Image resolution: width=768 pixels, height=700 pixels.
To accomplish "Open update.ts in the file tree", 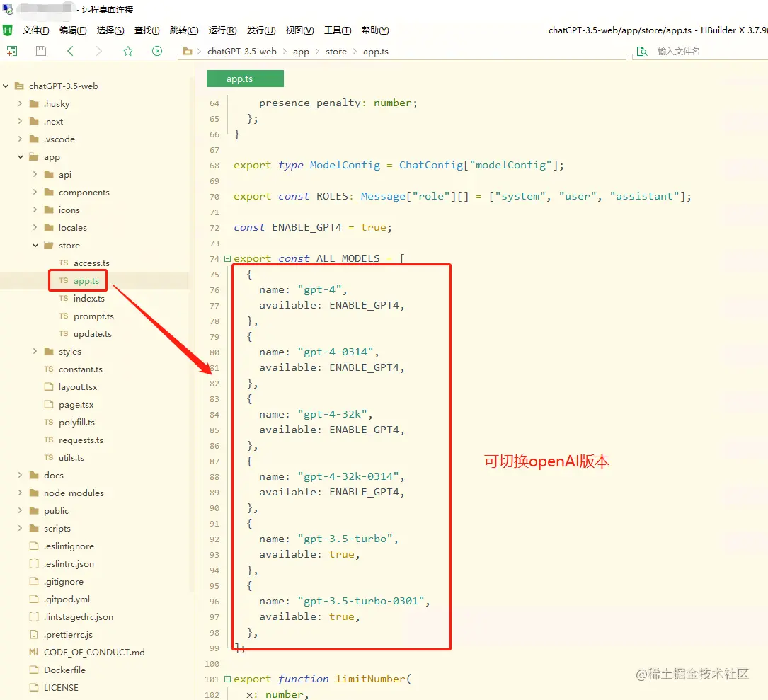I will point(93,333).
